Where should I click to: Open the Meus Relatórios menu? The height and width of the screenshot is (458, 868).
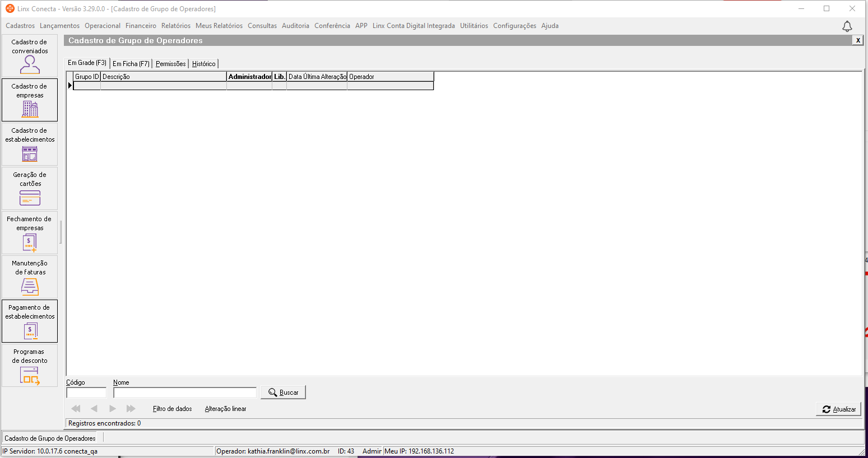pyautogui.click(x=219, y=26)
